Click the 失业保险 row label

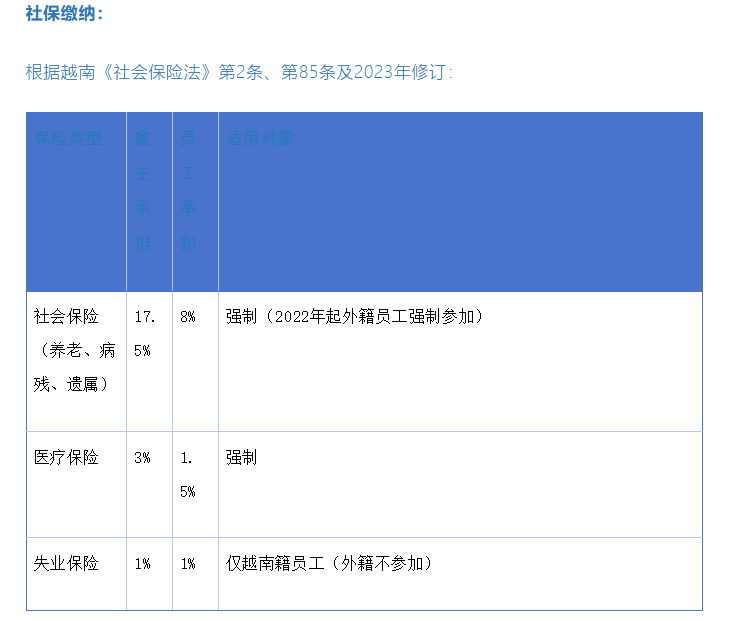pos(67,563)
